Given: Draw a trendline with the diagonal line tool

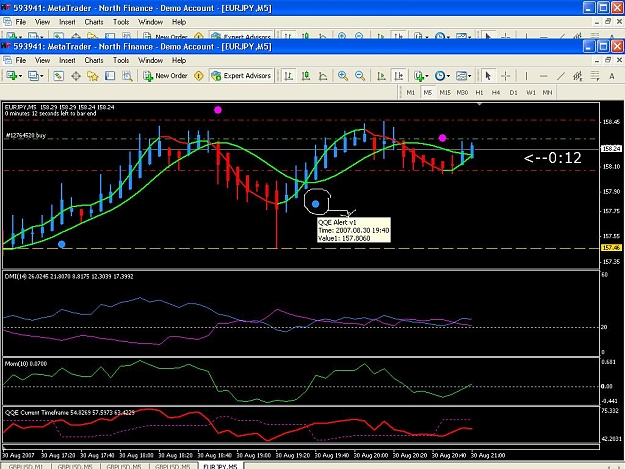Looking at the screenshot, I should click(561, 76).
